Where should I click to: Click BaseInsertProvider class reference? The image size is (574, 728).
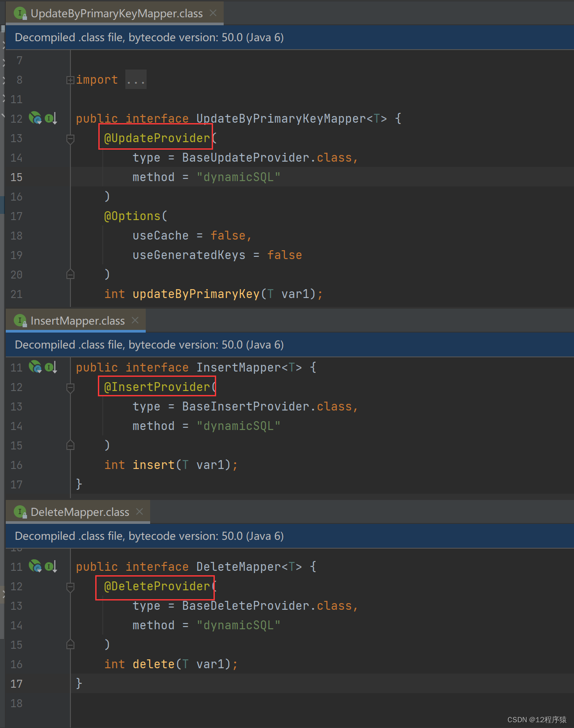point(246,407)
